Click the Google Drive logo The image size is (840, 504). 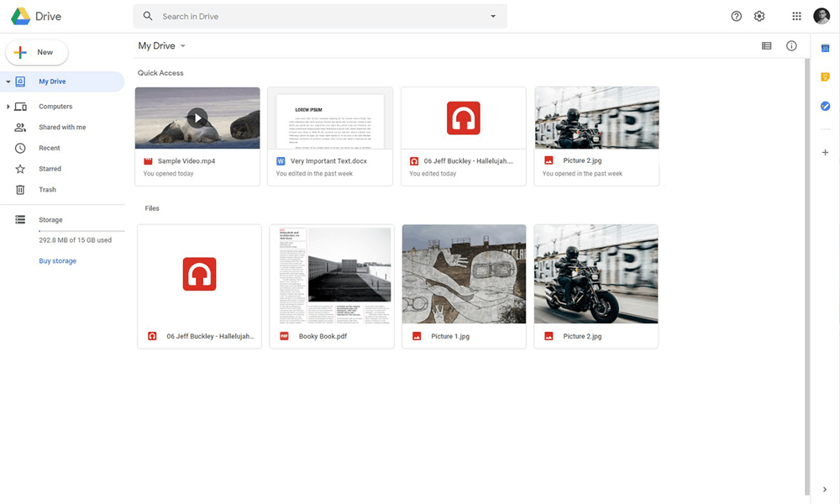[20, 16]
